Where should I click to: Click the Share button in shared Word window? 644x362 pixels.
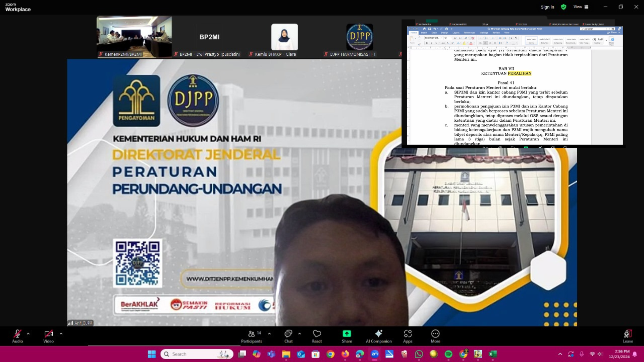coord(612,33)
